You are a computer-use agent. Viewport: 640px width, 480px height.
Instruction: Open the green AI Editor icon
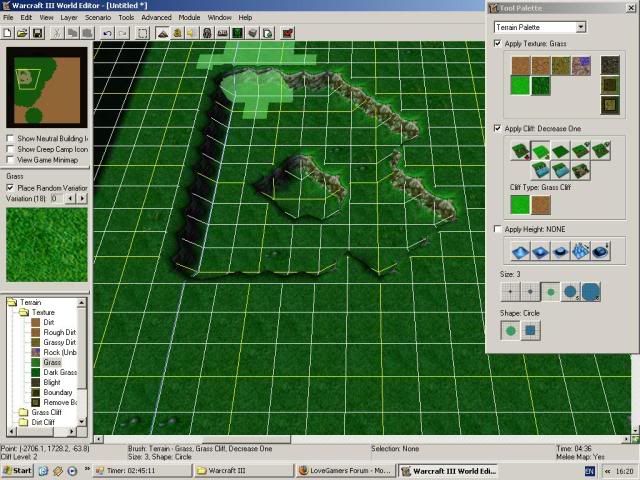(238, 33)
